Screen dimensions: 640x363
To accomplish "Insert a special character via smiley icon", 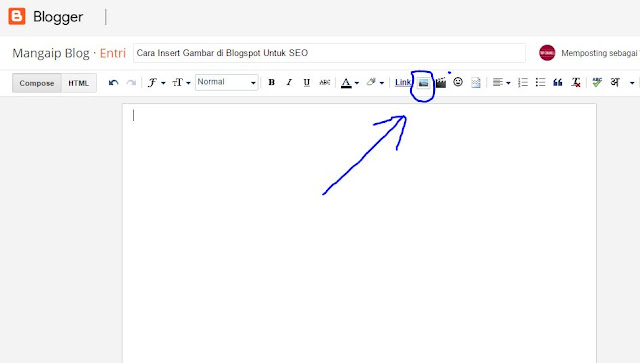I will (458, 82).
